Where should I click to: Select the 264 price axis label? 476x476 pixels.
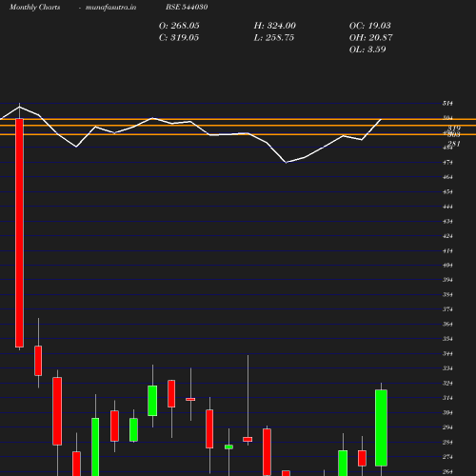(x=447, y=471)
